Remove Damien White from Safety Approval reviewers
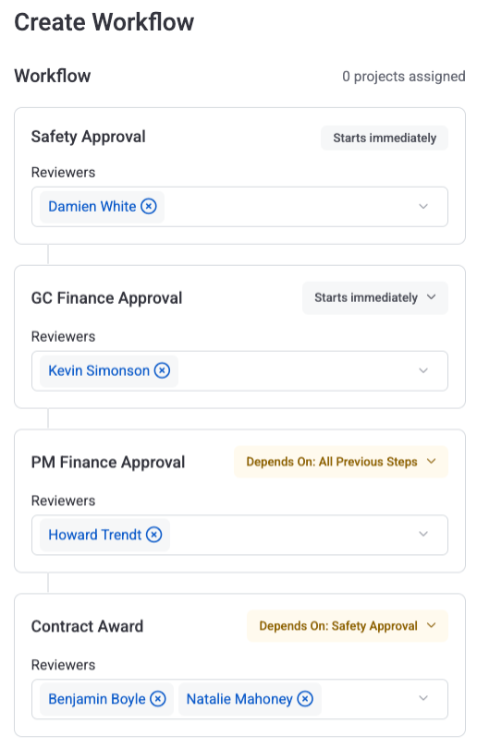This screenshot has height=750, width=481. click(x=148, y=206)
